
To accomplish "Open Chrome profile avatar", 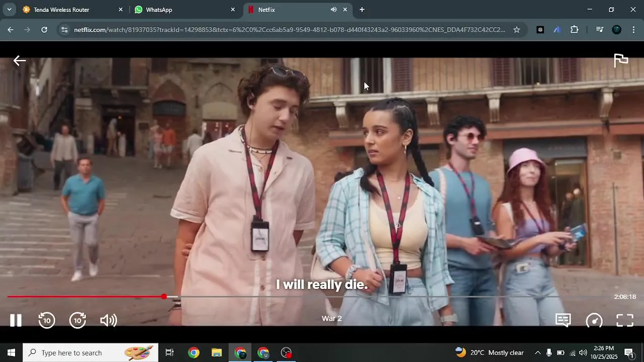I will tap(617, 30).
